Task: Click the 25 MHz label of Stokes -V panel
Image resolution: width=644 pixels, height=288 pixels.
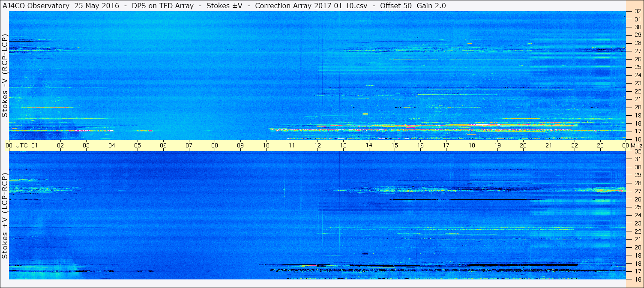Action: coord(637,67)
